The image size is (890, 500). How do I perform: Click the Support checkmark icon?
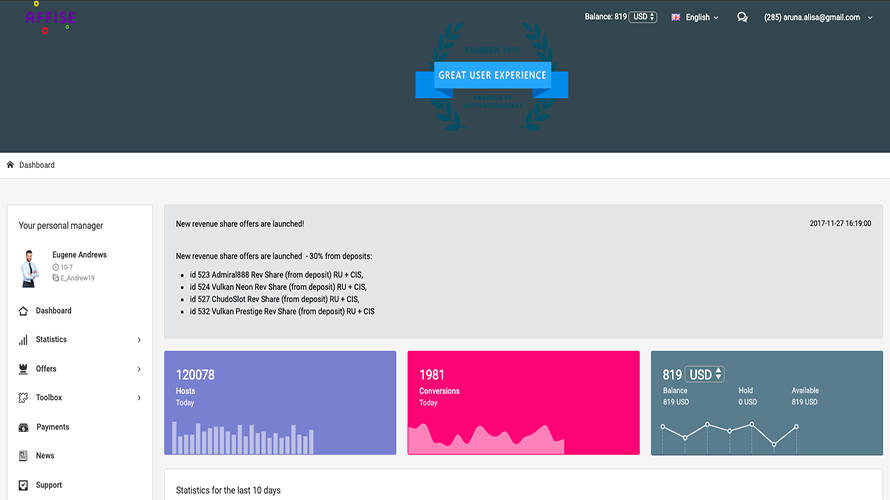pyautogui.click(x=23, y=485)
